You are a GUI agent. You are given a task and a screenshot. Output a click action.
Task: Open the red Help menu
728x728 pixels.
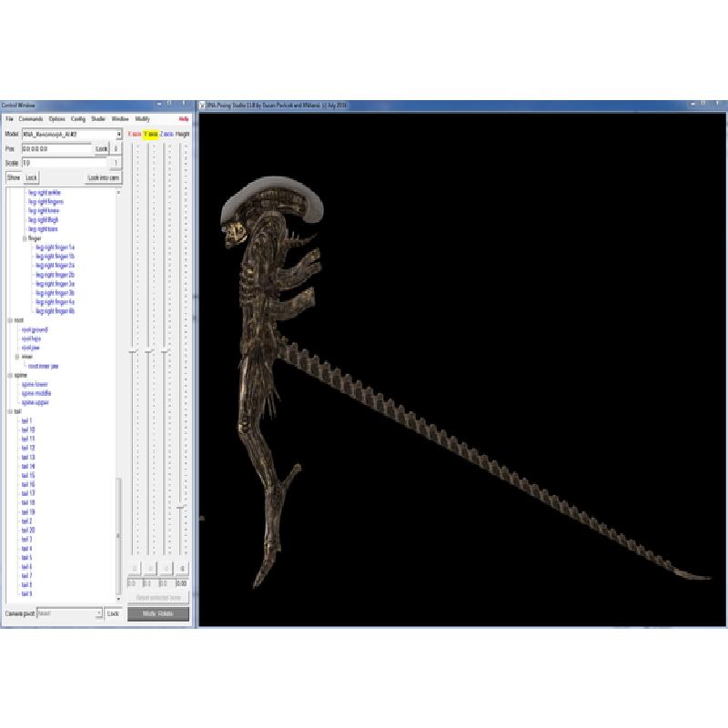click(184, 119)
